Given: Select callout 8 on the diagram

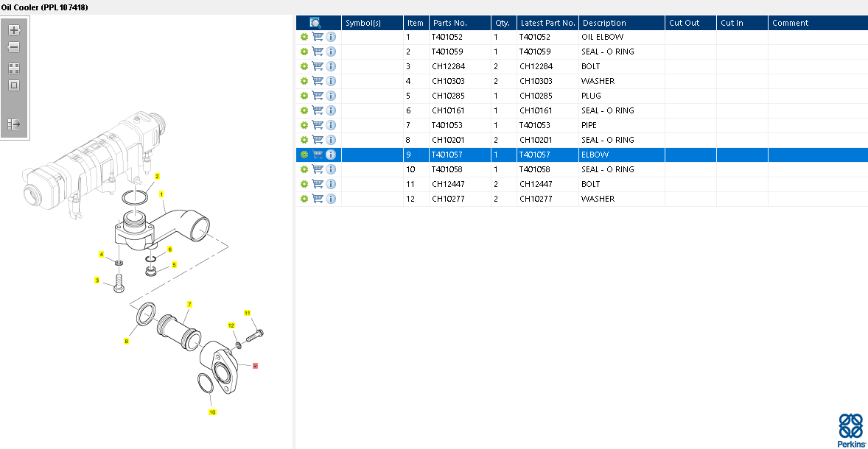Looking at the screenshot, I should (126, 342).
